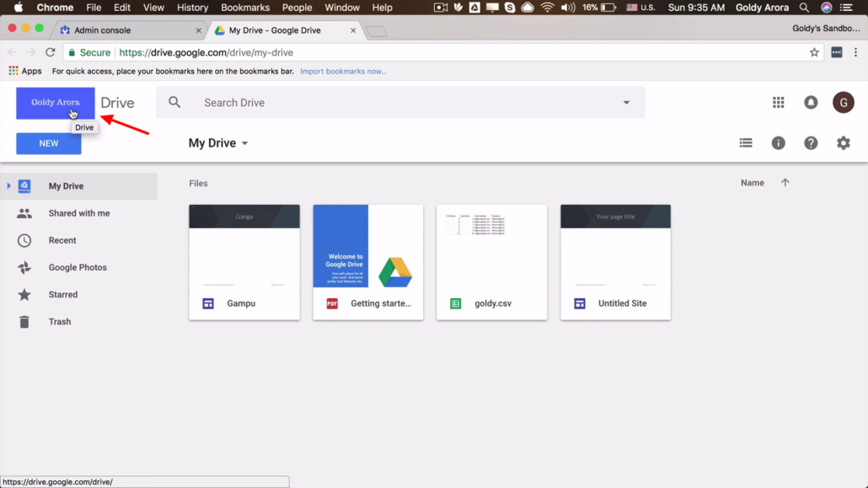Toggle the Name sort order arrow
The image size is (868, 488).
click(x=785, y=182)
